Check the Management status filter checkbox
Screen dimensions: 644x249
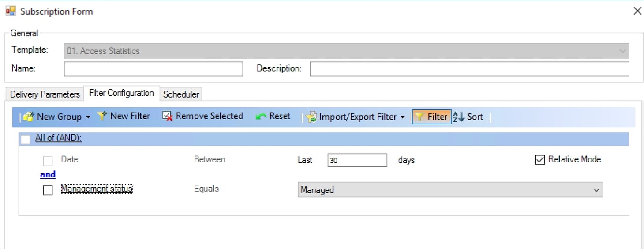48,190
